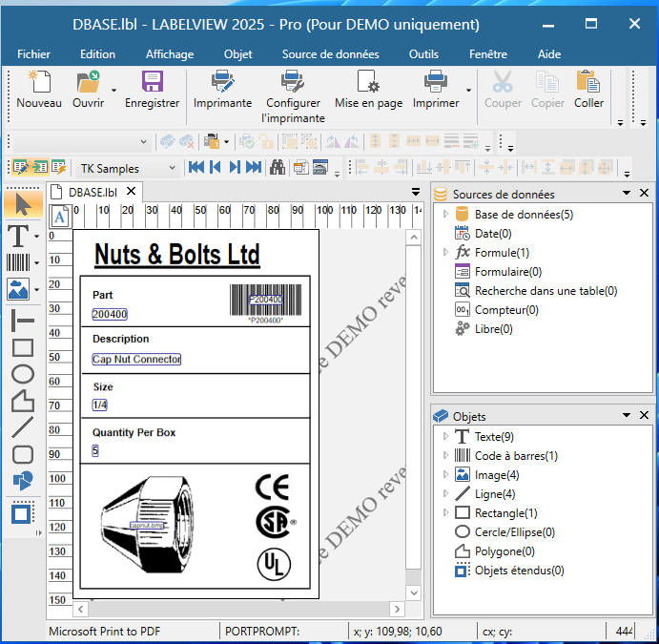Select Date(0) in data sources
Image resolution: width=659 pixels, height=644 pixels.
[x=493, y=234]
